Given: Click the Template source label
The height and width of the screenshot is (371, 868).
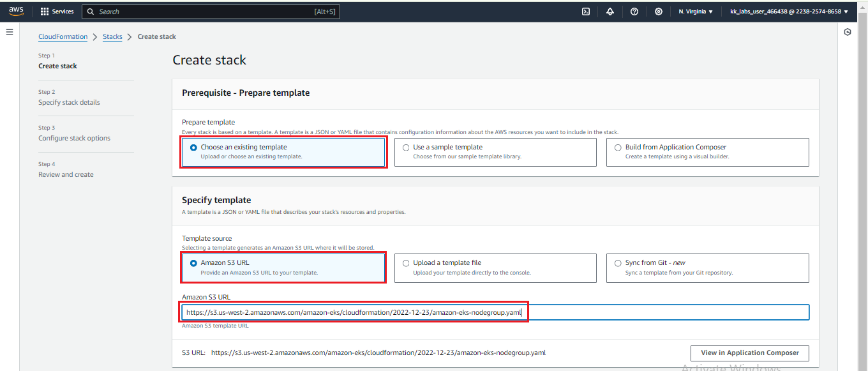Looking at the screenshot, I should (207, 238).
